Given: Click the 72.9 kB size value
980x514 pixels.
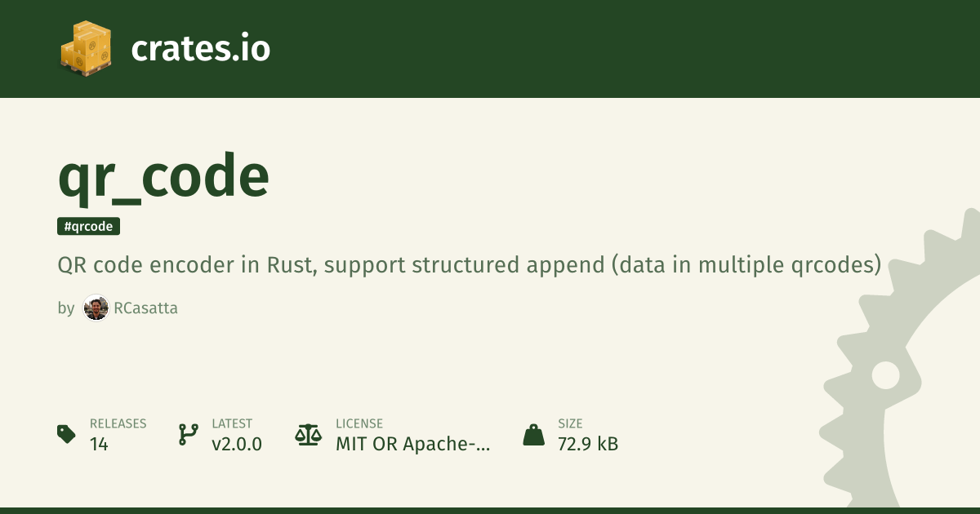Looking at the screenshot, I should pos(588,445).
